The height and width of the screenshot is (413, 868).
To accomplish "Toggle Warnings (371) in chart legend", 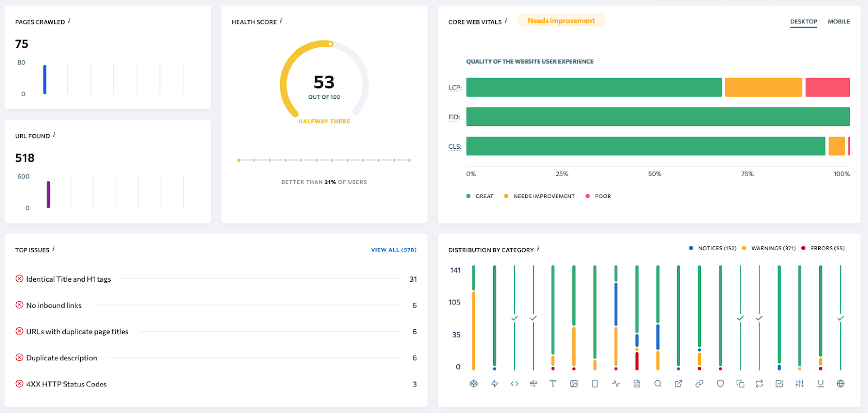I will (x=769, y=248).
